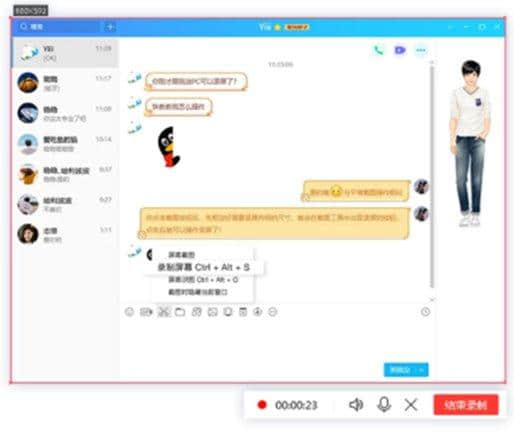Click the last round icon in chat toolbar

[x=273, y=312]
